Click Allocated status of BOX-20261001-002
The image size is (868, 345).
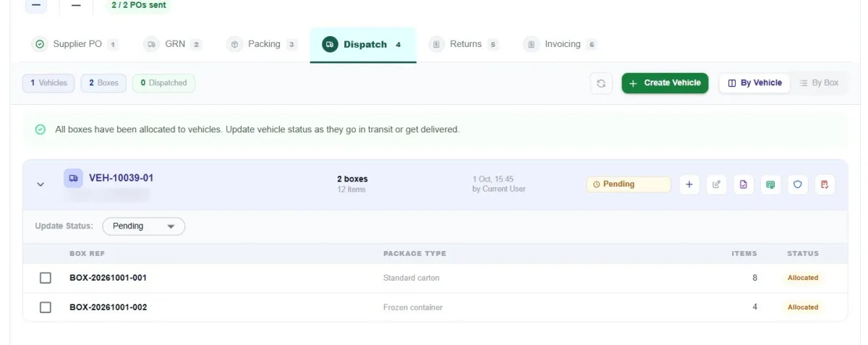click(803, 307)
